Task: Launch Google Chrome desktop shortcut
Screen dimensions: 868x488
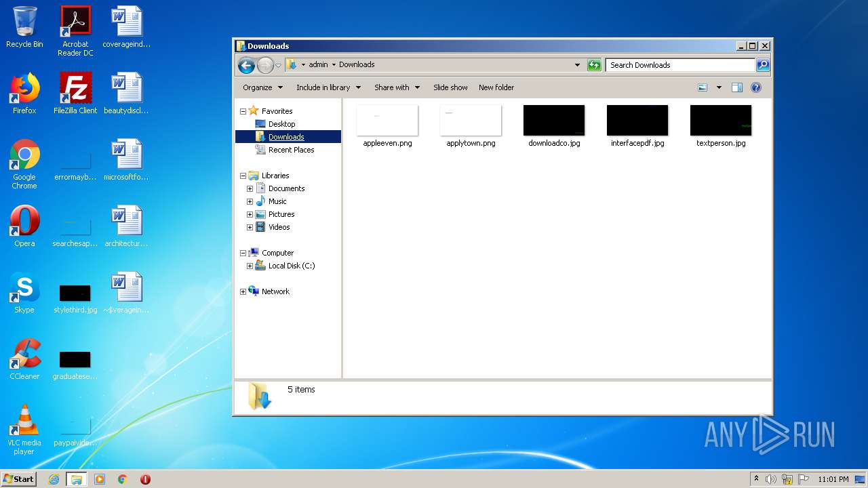Action: (x=24, y=164)
